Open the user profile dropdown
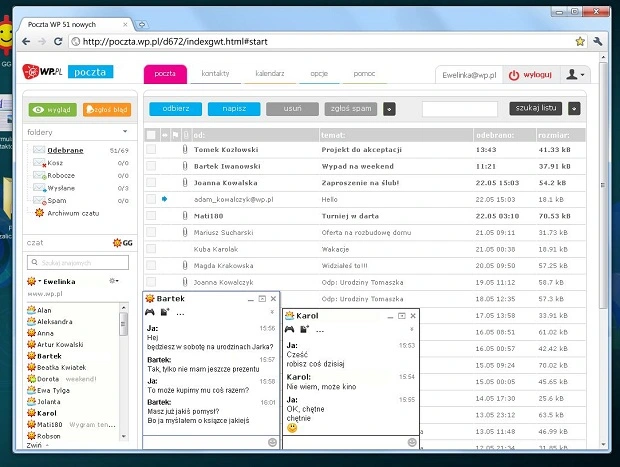Viewport: 620px width, 467px height. [x=575, y=74]
